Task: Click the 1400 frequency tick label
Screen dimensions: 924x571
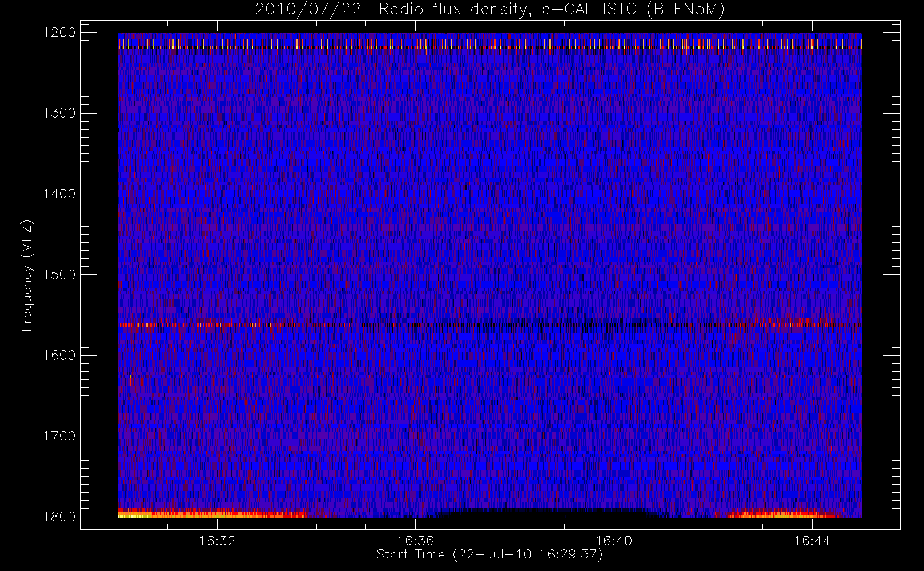Action: pyautogui.click(x=59, y=194)
